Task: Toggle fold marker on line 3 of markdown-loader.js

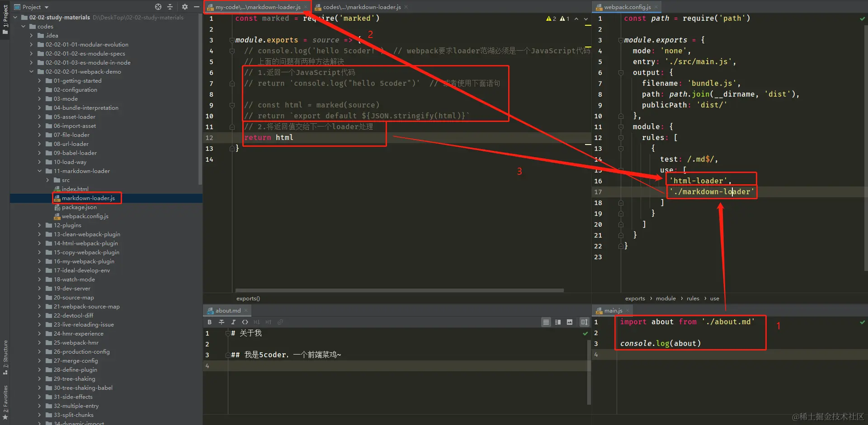Action: [x=232, y=40]
